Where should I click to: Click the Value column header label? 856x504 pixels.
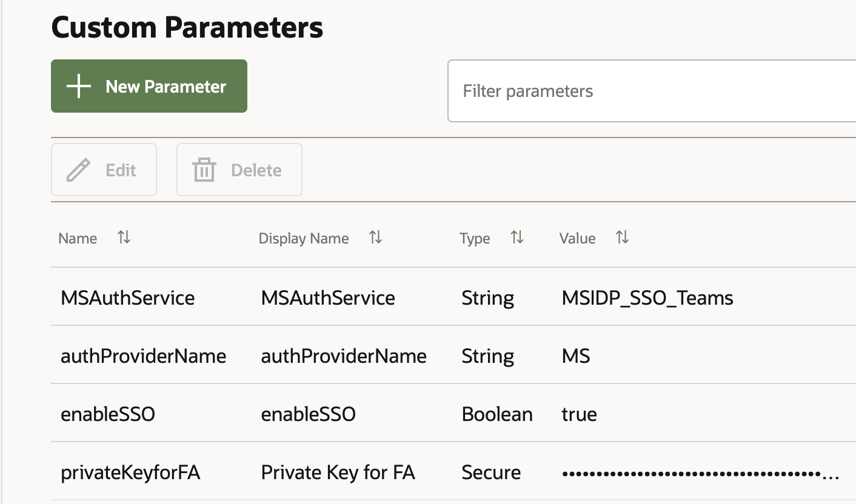577,239
